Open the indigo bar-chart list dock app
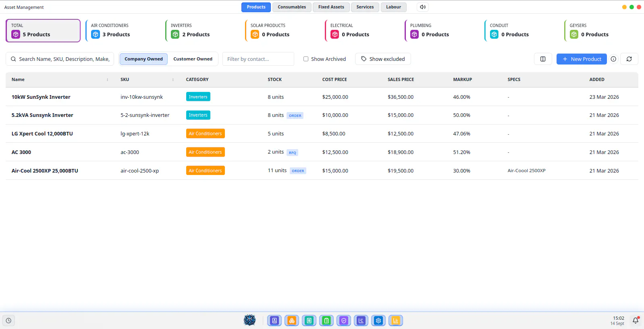The height and width of the screenshot is (329, 644). 361,321
